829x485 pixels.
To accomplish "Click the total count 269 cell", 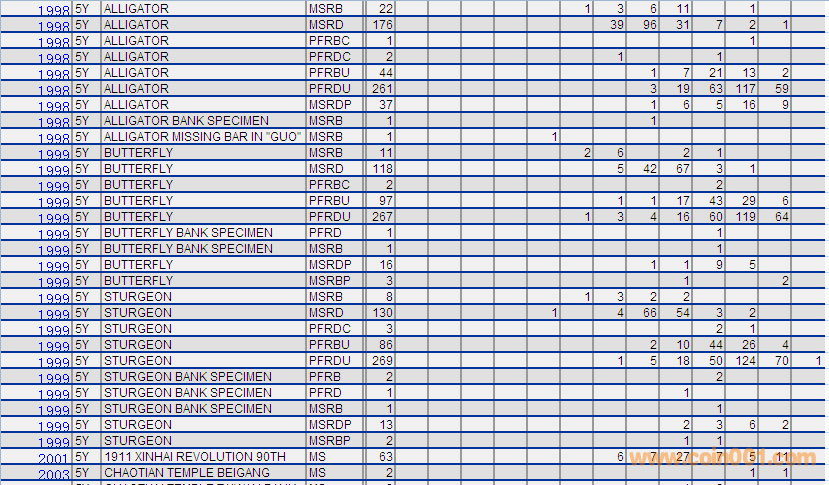I will tap(381, 361).
